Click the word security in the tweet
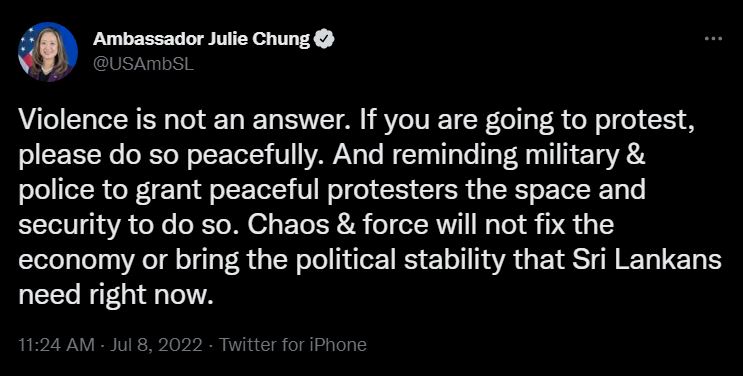 pyautogui.click(x=70, y=227)
